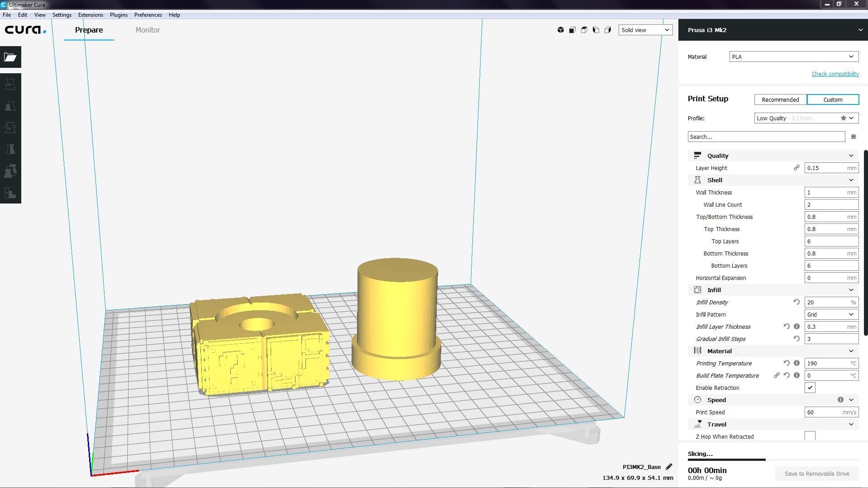Switch to the Monitor tab

(x=148, y=30)
